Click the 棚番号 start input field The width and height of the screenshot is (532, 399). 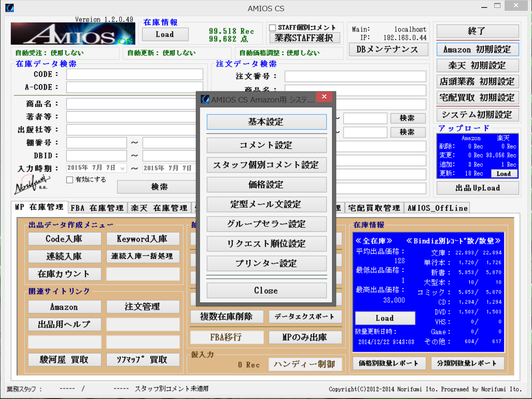(97, 143)
